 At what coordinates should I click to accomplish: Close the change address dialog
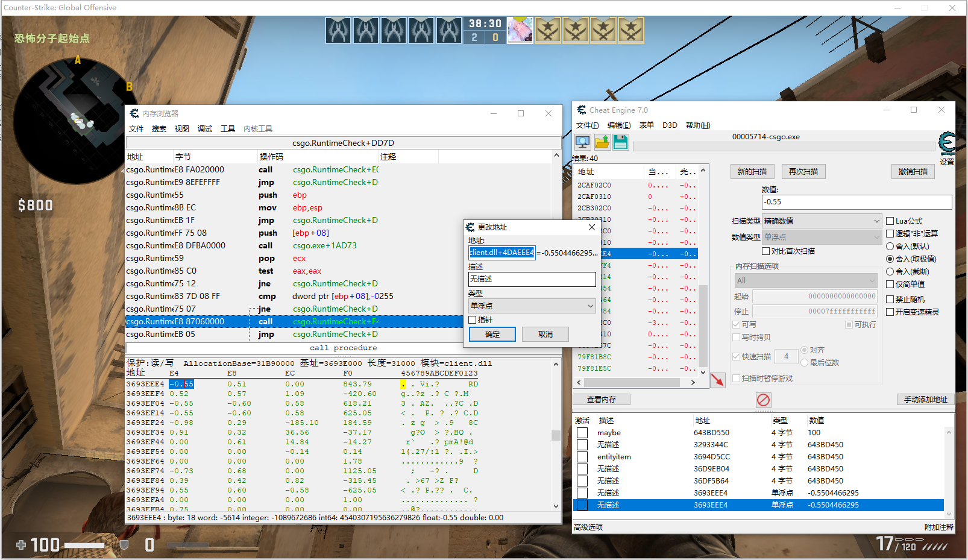(592, 227)
